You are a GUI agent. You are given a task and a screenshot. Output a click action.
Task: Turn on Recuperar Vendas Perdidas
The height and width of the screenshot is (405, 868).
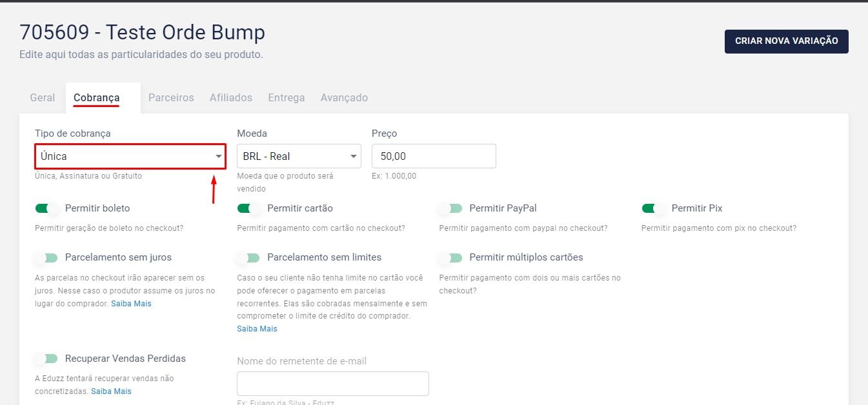(x=46, y=359)
